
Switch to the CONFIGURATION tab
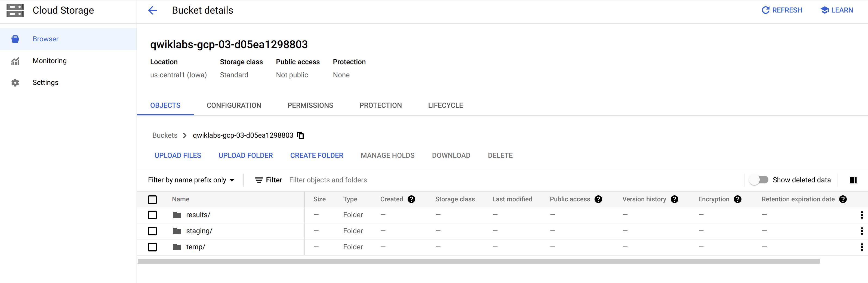(234, 106)
